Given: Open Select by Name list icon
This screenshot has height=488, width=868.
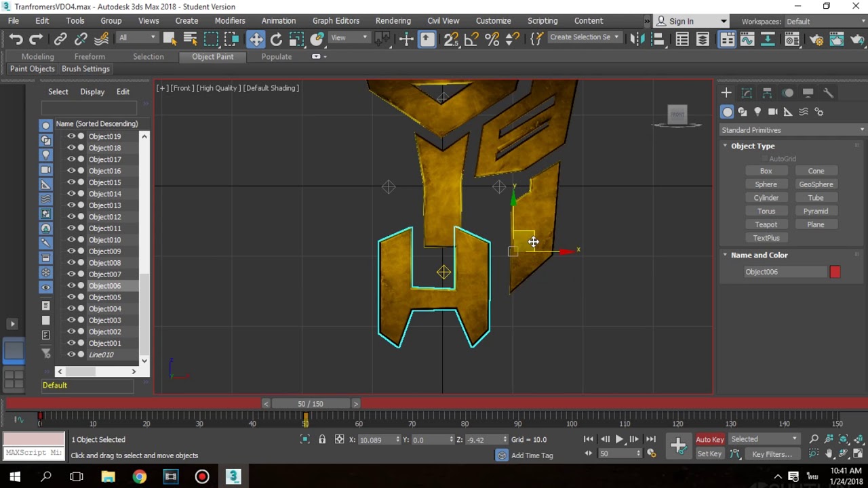Looking at the screenshot, I should pos(190,39).
